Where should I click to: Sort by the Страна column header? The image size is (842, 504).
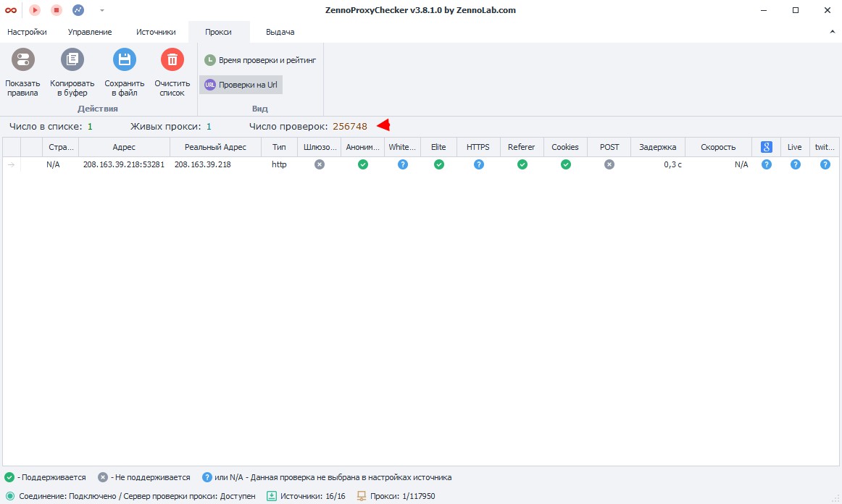[61, 147]
